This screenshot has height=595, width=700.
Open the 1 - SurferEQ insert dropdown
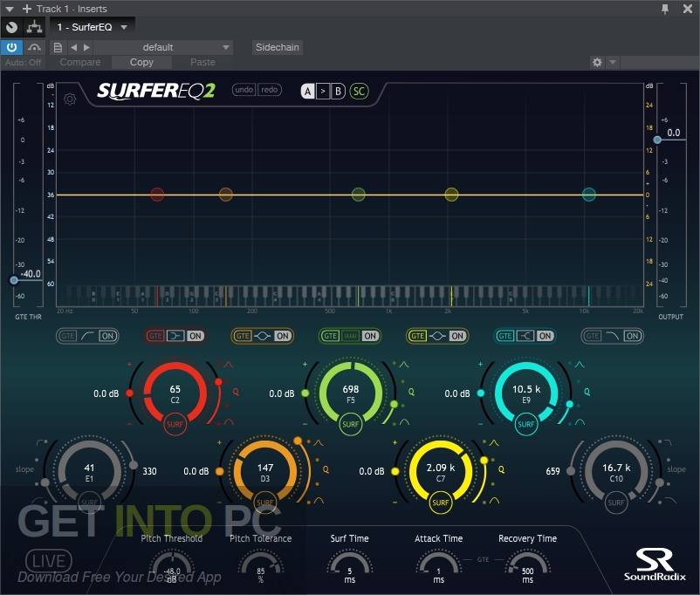pyautogui.click(x=92, y=27)
